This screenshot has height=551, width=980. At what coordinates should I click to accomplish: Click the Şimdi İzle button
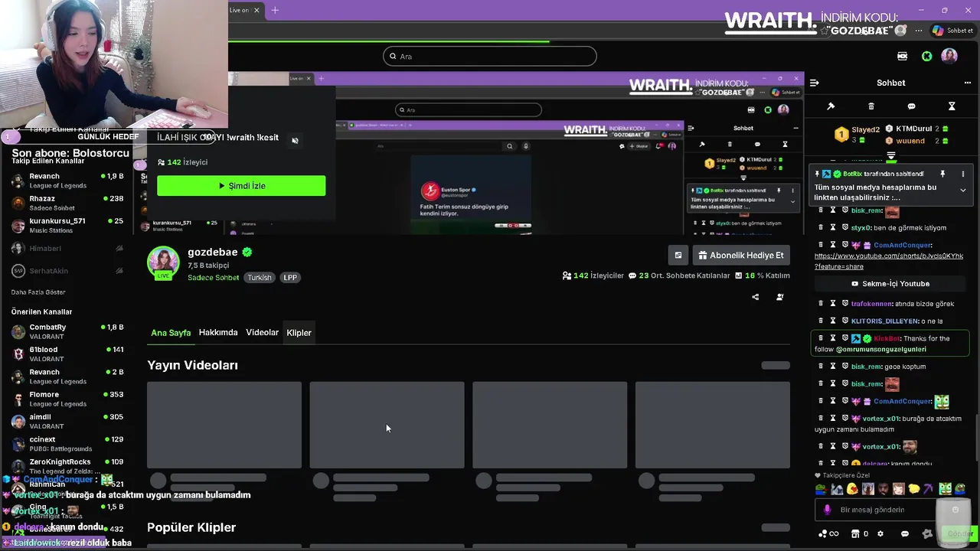[x=241, y=186]
